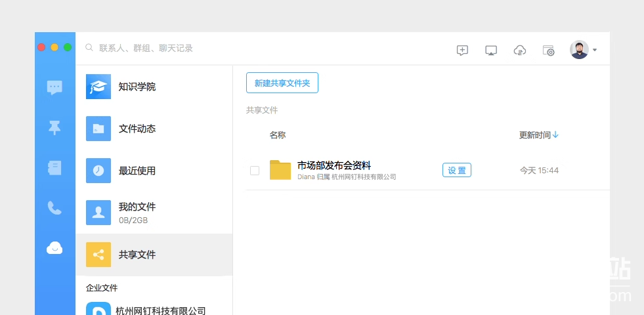Image resolution: width=644 pixels, height=315 pixels.
Task: Open 文件动态 in the file list
Action: (154, 129)
